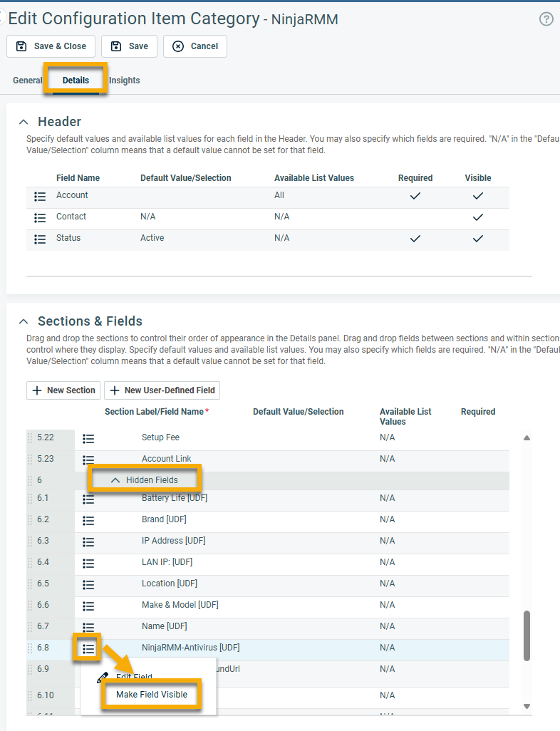Open row menu for Setup Fee field
The width and height of the screenshot is (560, 731).
tap(88, 439)
